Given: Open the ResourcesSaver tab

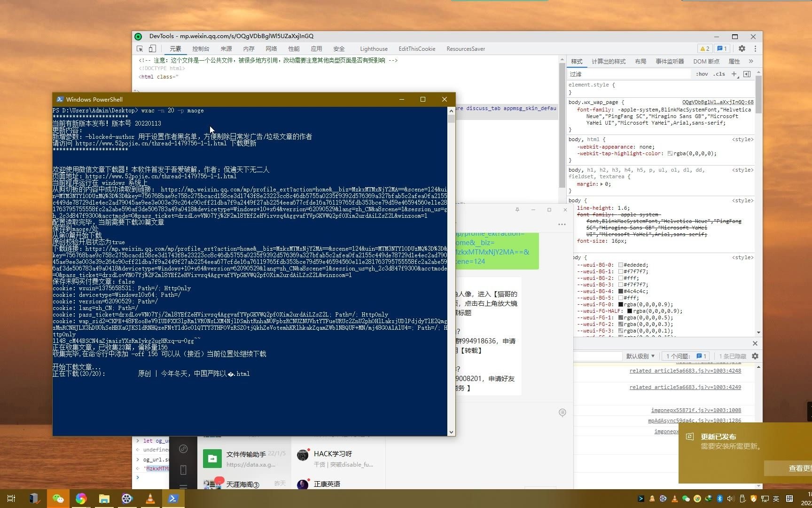Looking at the screenshot, I should [x=466, y=48].
